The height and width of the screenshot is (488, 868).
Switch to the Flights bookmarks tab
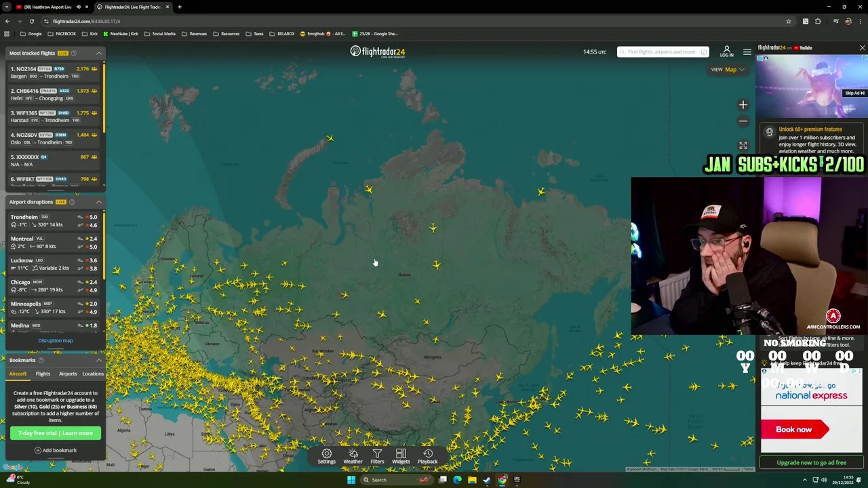pyautogui.click(x=43, y=373)
